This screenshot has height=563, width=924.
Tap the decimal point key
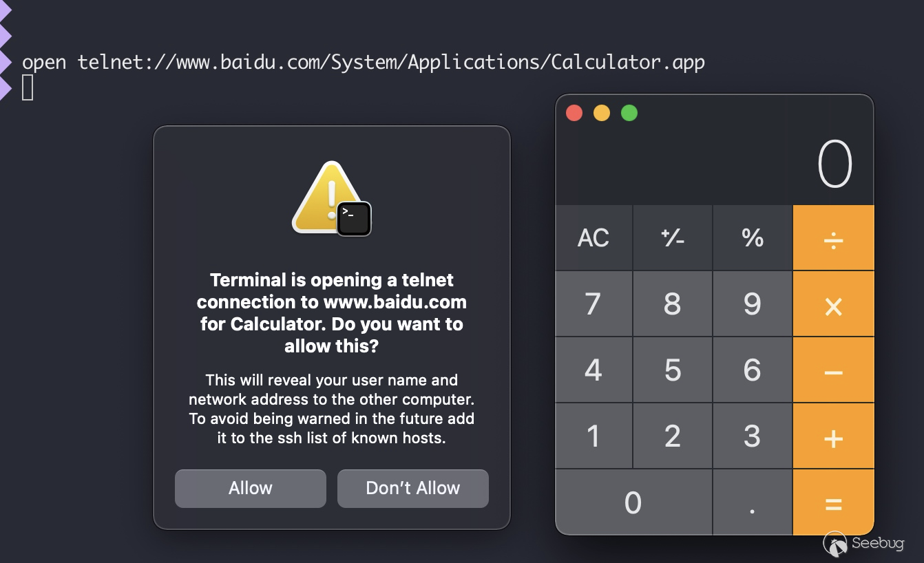click(753, 502)
